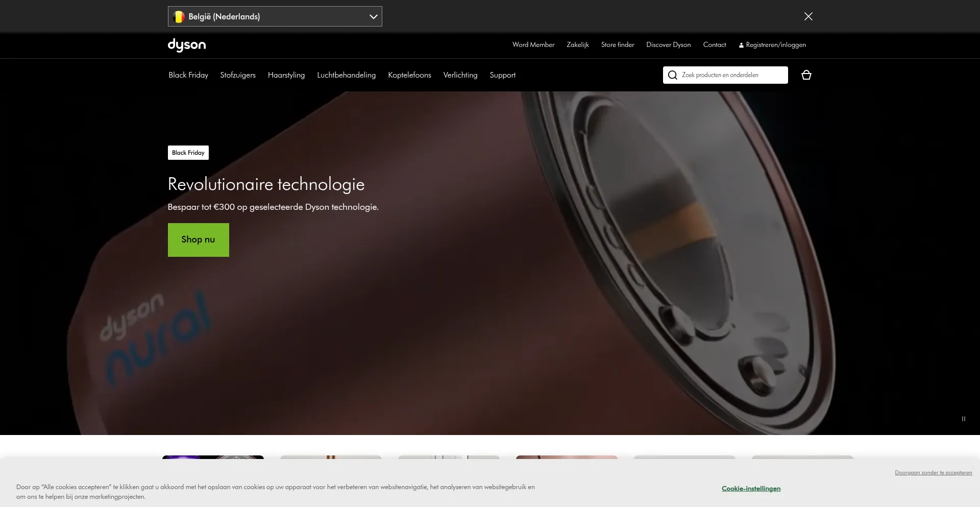980x507 pixels.
Task: Open the shopping basket icon
Action: coord(806,75)
